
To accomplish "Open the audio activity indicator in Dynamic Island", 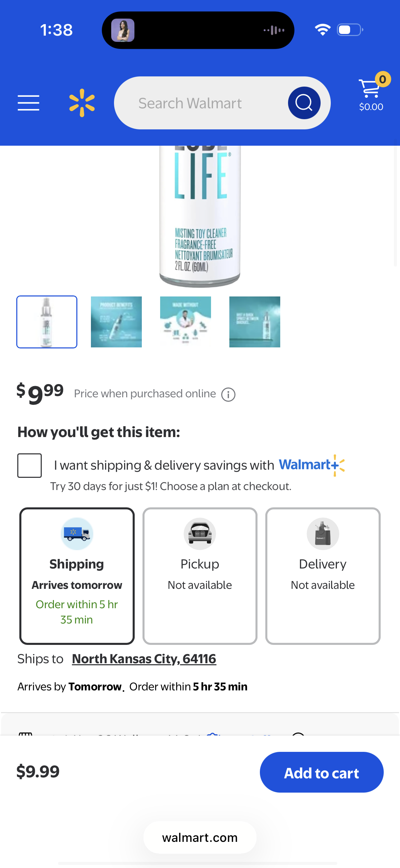I will pyautogui.click(x=274, y=30).
